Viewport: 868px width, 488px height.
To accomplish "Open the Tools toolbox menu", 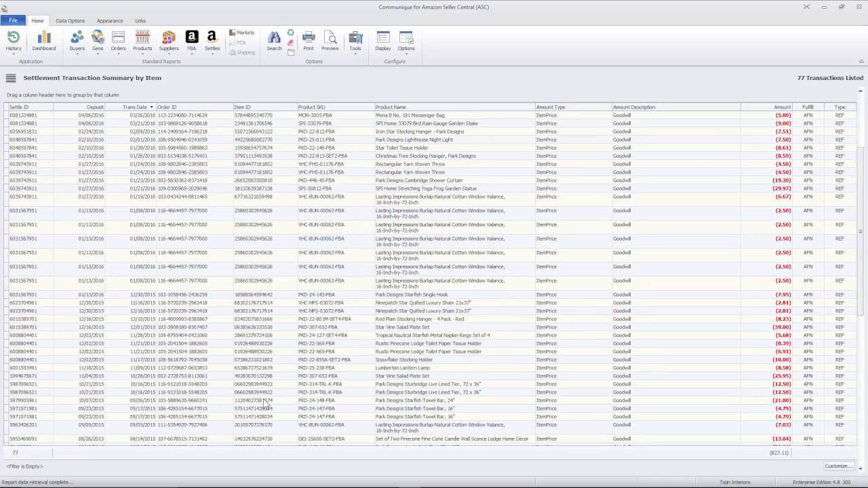I will 355,41.
